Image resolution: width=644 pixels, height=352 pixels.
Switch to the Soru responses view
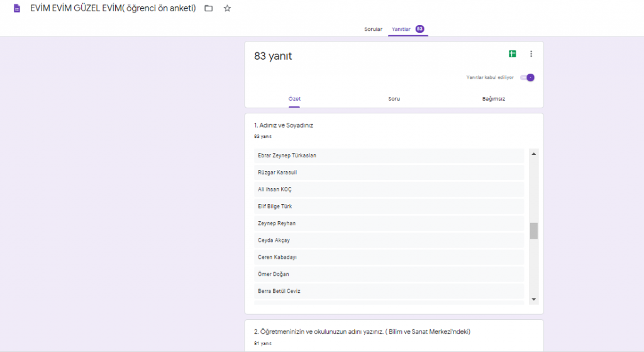click(x=394, y=99)
